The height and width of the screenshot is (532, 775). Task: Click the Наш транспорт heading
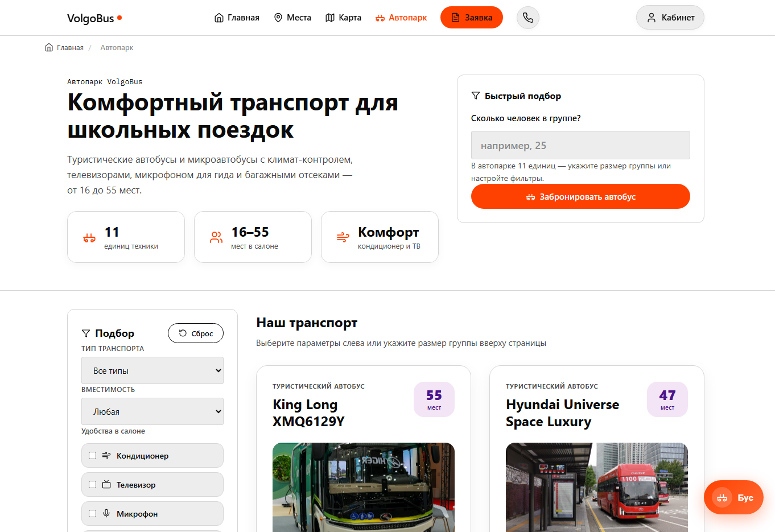pos(307,323)
